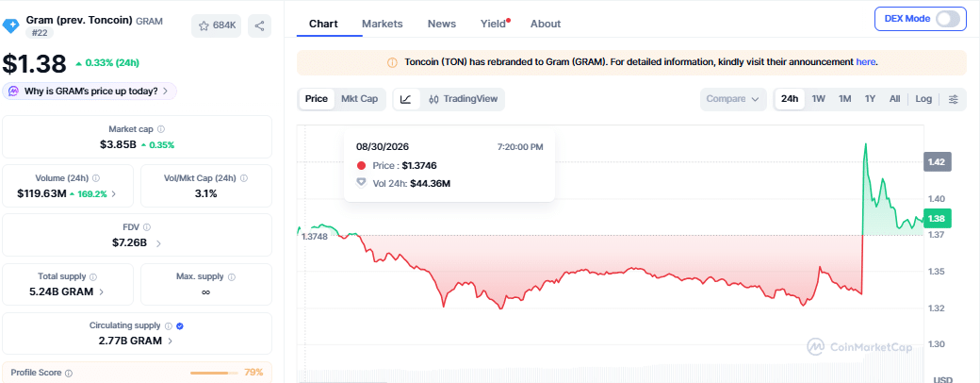
Task: Click the Gram diamond logo icon
Action: click(x=11, y=25)
